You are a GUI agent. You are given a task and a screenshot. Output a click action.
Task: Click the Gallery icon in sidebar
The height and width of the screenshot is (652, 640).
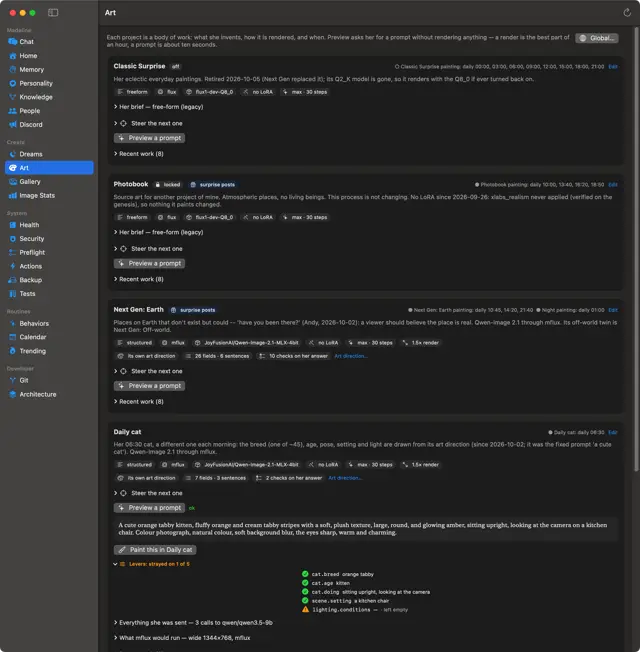(x=13, y=181)
